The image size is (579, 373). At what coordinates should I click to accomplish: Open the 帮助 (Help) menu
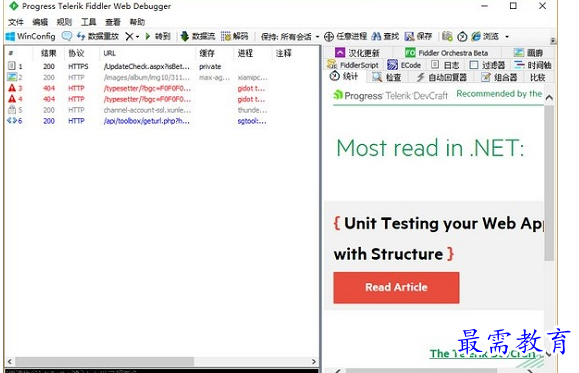coord(137,22)
